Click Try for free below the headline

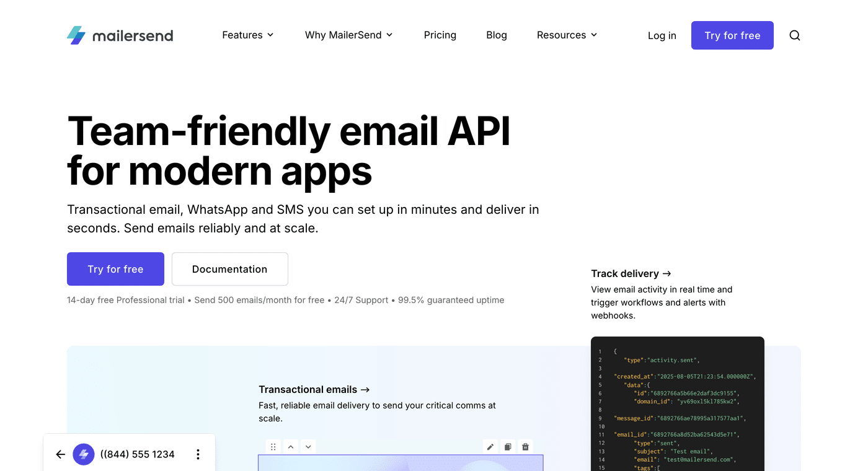115,269
